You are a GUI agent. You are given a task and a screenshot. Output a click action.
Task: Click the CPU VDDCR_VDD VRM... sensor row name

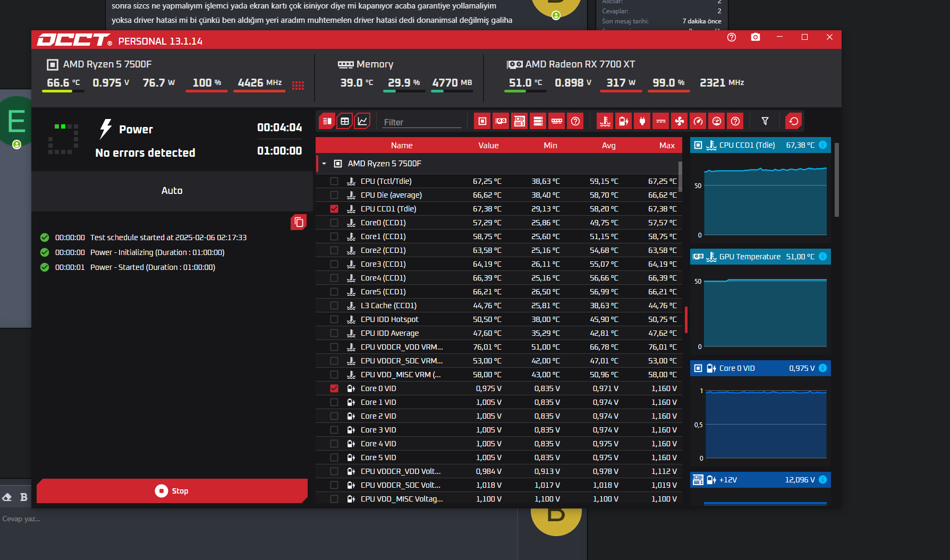pyautogui.click(x=402, y=347)
